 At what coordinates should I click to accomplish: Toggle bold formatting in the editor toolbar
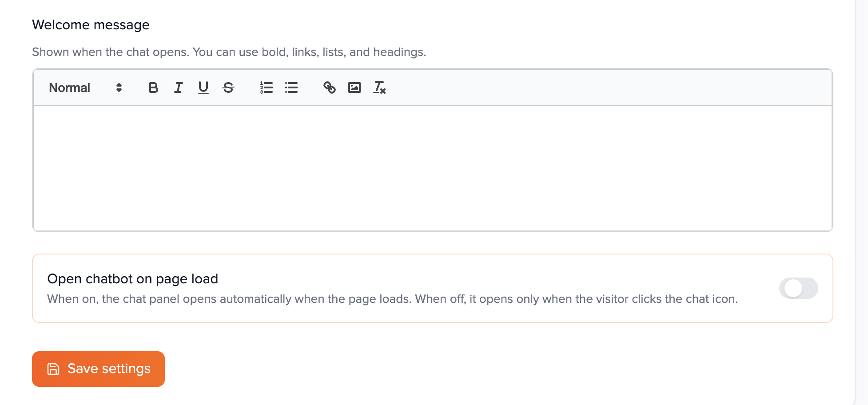coord(153,87)
